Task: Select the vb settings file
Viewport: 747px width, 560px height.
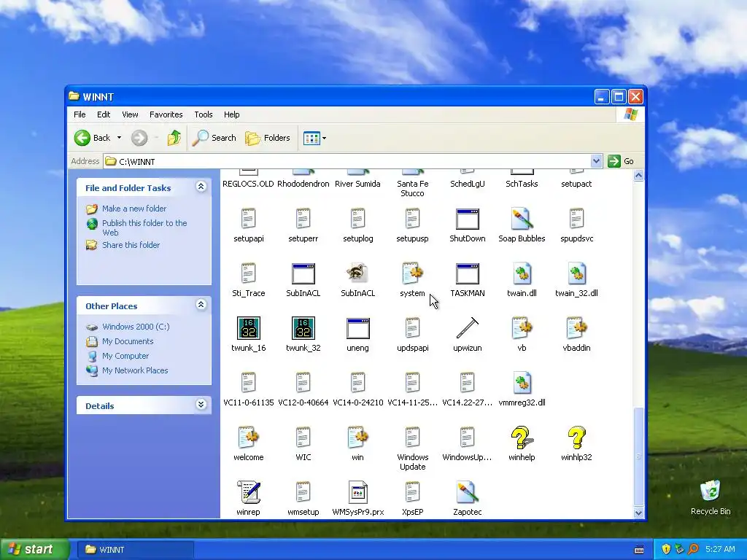Action: tap(522, 329)
